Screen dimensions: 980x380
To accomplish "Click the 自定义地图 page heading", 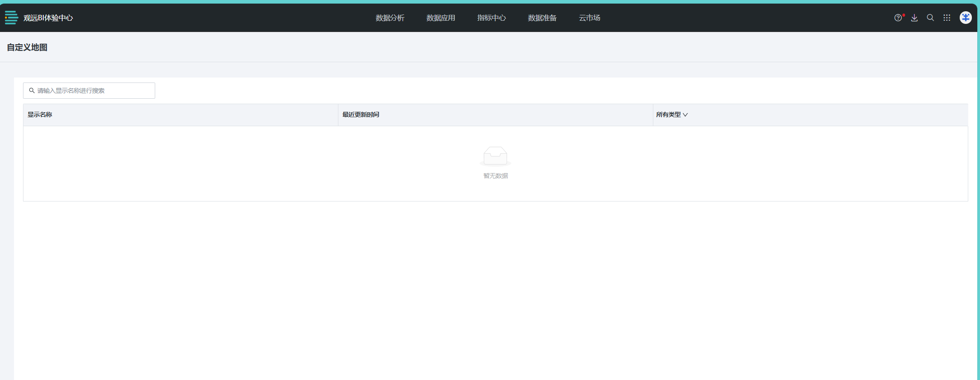I will (x=27, y=47).
